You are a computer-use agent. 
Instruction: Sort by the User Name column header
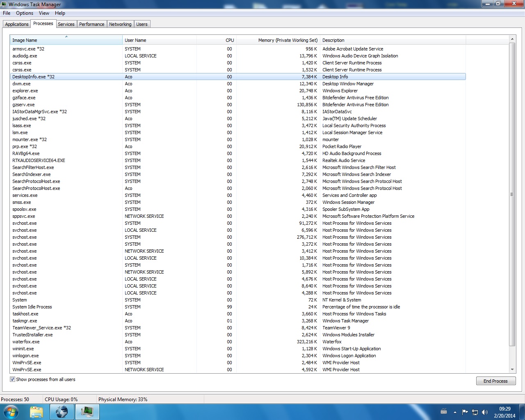tap(160, 40)
